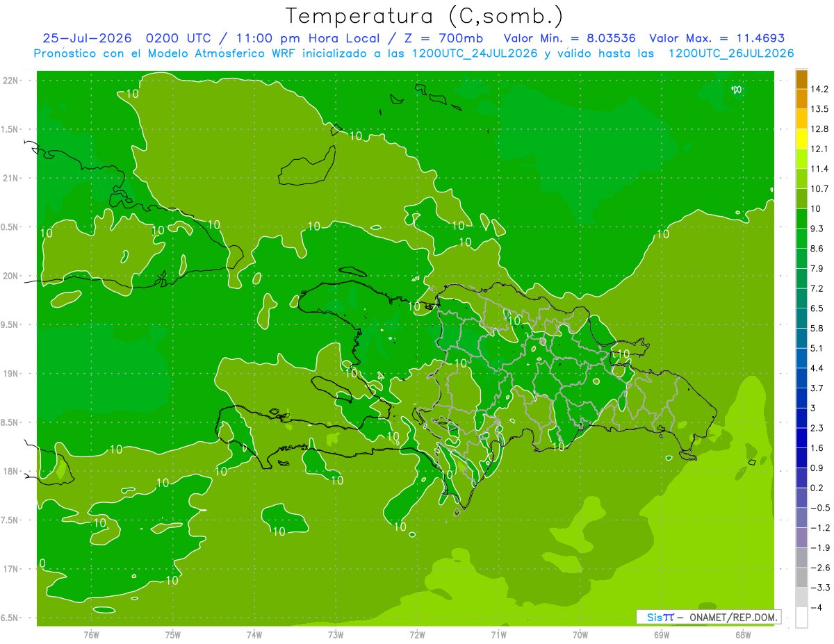Pick the white swatch below -4
The image size is (834, 644).
801,617
